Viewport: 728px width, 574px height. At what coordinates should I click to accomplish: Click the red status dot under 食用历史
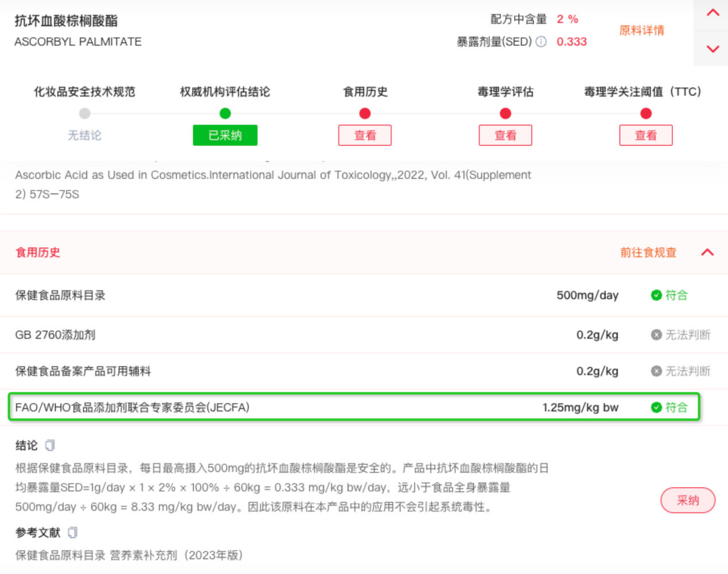365,113
